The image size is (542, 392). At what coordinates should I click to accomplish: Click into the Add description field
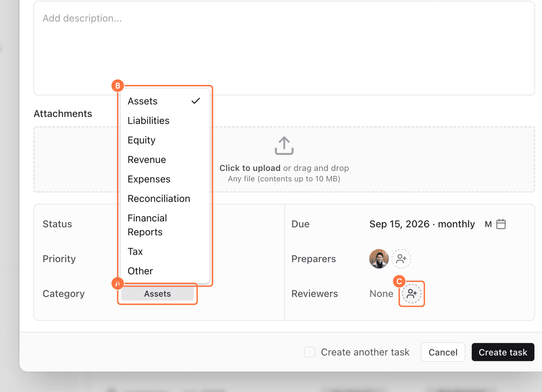click(x=284, y=48)
